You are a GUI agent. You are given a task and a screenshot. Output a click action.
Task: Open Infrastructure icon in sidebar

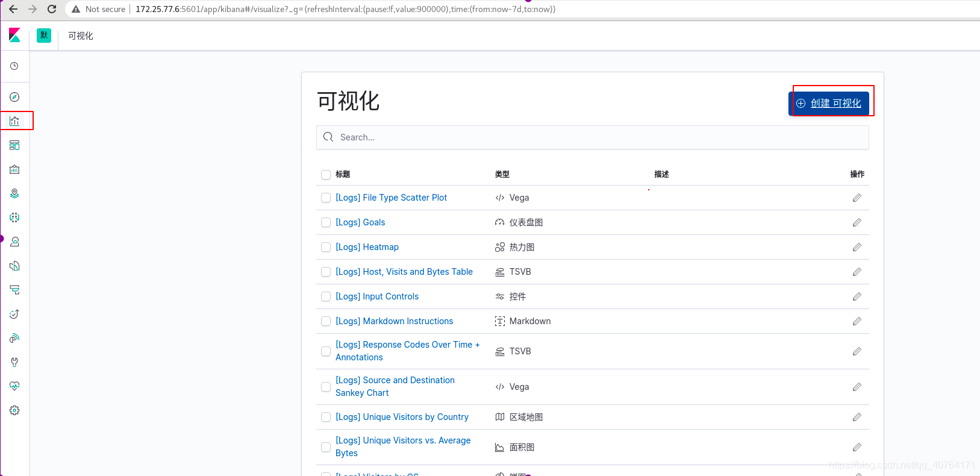click(14, 242)
